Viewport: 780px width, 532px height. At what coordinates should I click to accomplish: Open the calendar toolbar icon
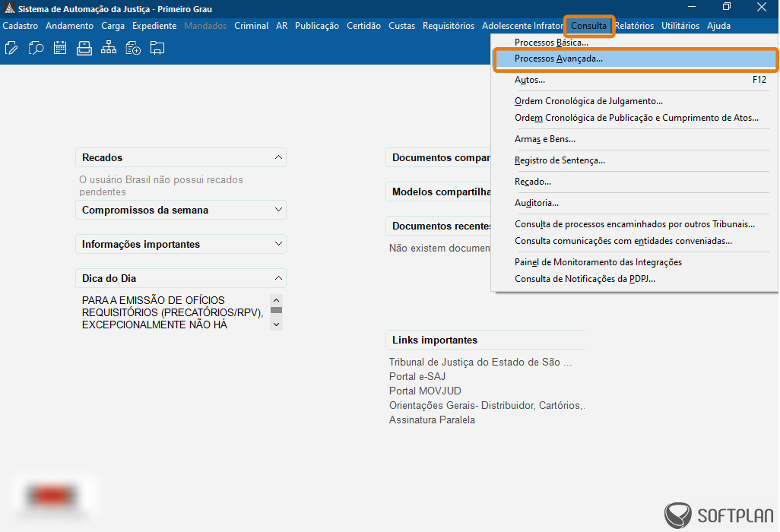coord(60,48)
